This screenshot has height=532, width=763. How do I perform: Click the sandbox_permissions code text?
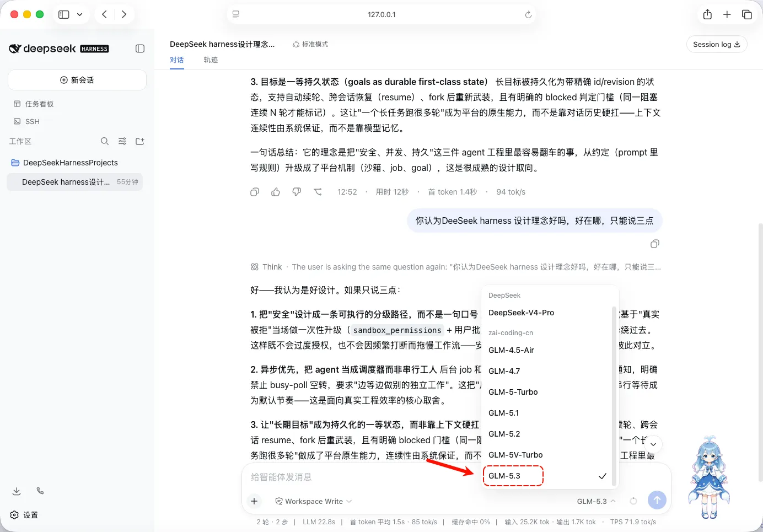[397, 330]
